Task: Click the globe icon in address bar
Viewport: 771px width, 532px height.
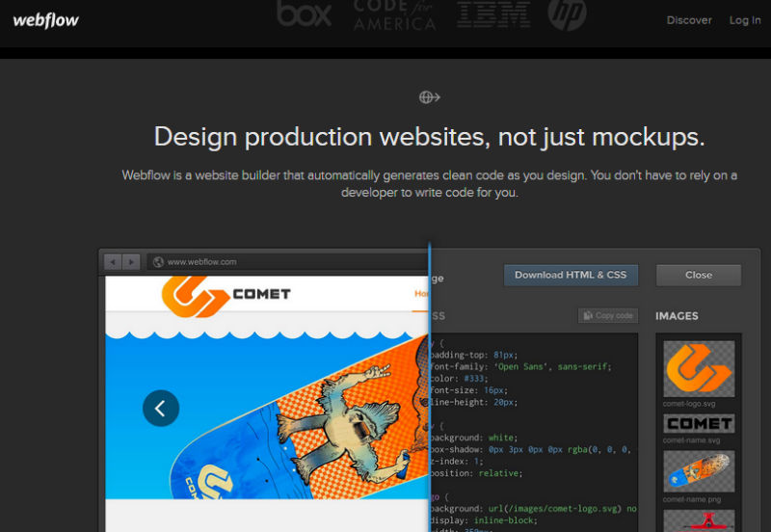Action: 157,261
